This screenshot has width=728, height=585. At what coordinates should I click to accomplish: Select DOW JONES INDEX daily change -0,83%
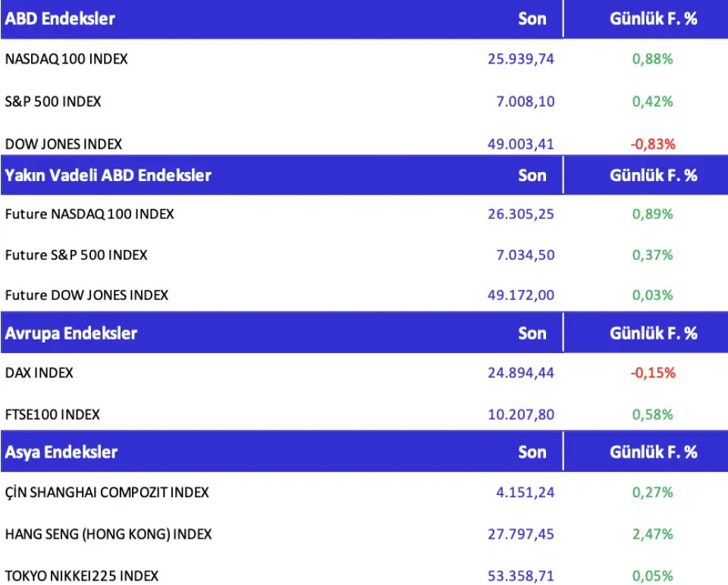(652, 144)
